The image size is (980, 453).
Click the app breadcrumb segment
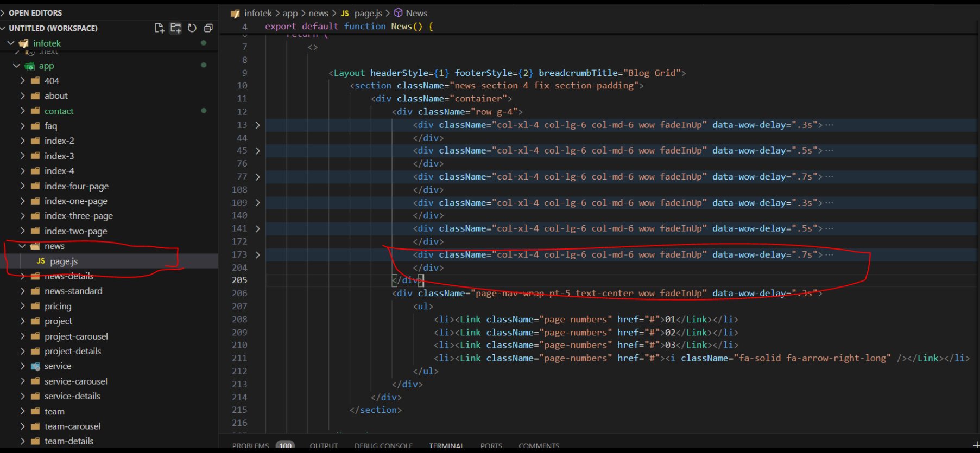point(290,13)
